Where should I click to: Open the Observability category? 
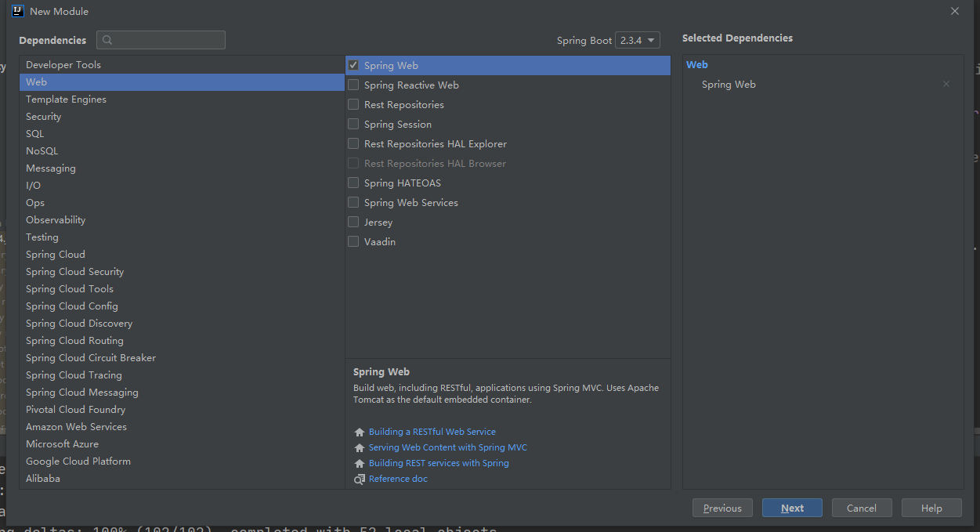pos(182,220)
